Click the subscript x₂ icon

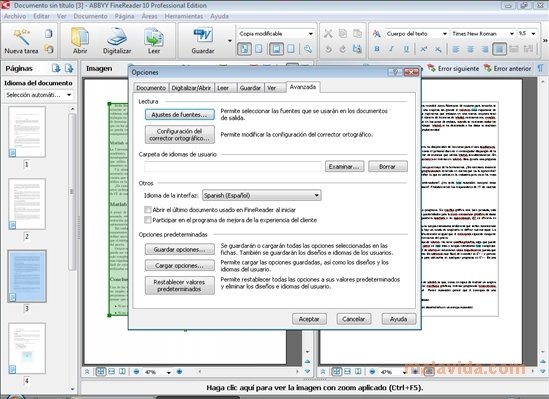[x=438, y=49]
